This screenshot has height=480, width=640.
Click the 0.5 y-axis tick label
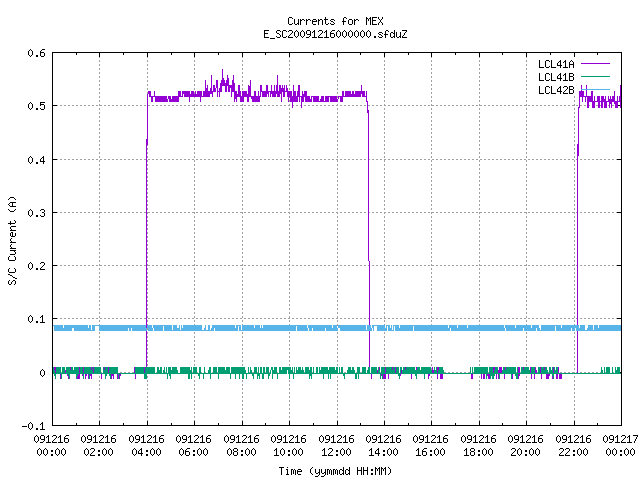coord(36,106)
